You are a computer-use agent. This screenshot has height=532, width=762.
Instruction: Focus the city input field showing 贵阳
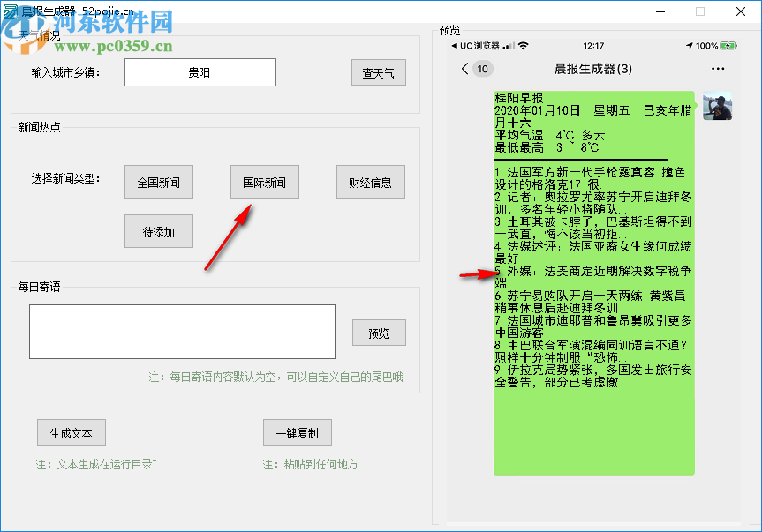[x=200, y=72]
